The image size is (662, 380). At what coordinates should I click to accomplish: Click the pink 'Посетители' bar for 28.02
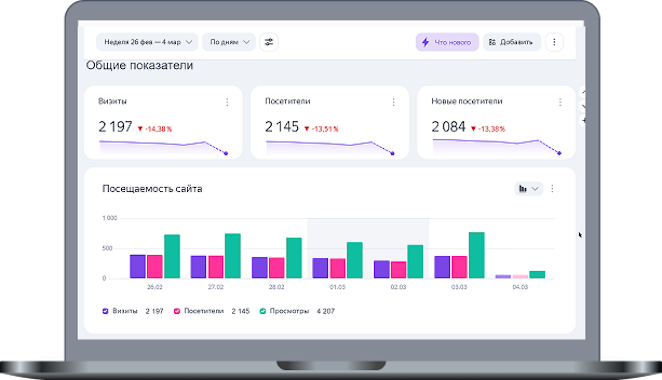click(x=277, y=268)
